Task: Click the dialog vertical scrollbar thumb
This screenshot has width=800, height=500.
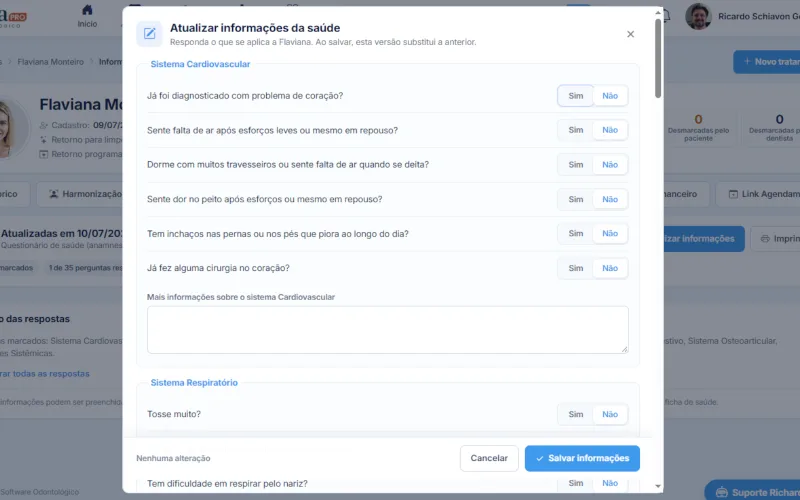Action: pos(658,58)
